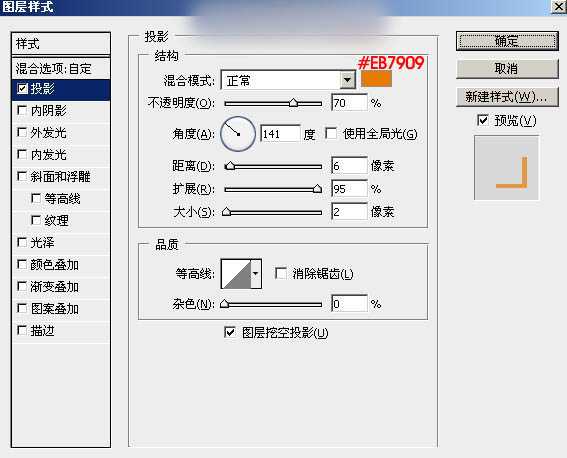This screenshot has height=458, width=567.
Task: Click the orange shadow color swatch
Action: (376, 79)
